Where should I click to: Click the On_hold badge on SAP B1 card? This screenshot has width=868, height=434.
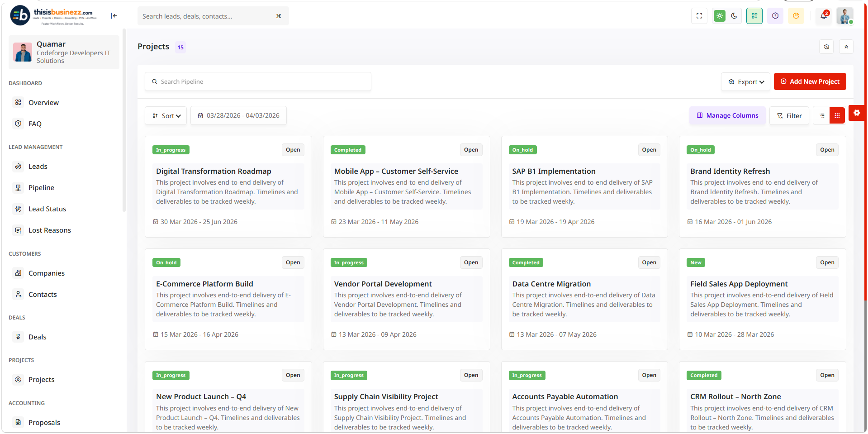(522, 150)
